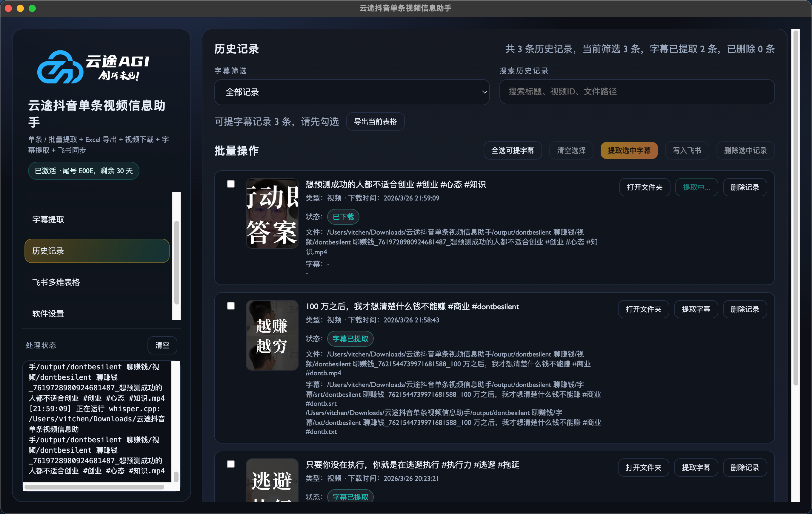Check the first record checkbox for 想预测成功的人
812x514 pixels.
click(x=231, y=184)
